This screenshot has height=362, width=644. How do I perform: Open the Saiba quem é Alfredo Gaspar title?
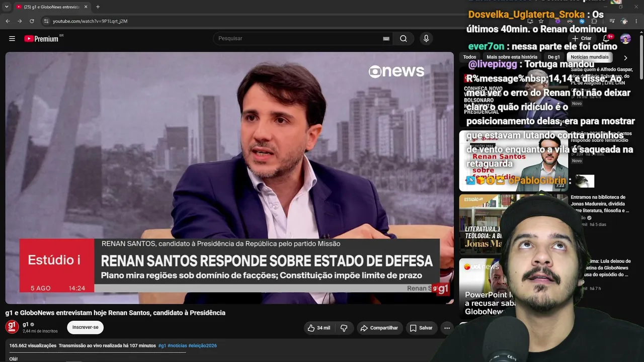point(601,76)
